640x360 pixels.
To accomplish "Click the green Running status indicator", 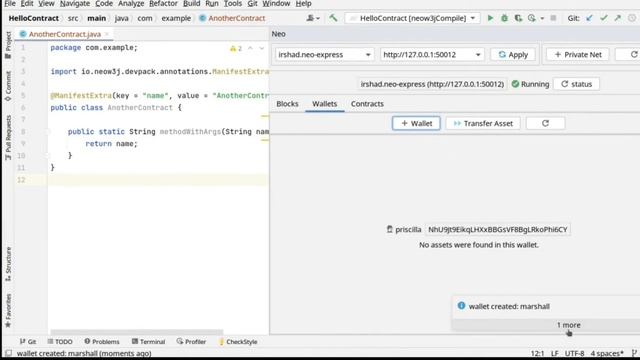I will click(x=531, y=84).
